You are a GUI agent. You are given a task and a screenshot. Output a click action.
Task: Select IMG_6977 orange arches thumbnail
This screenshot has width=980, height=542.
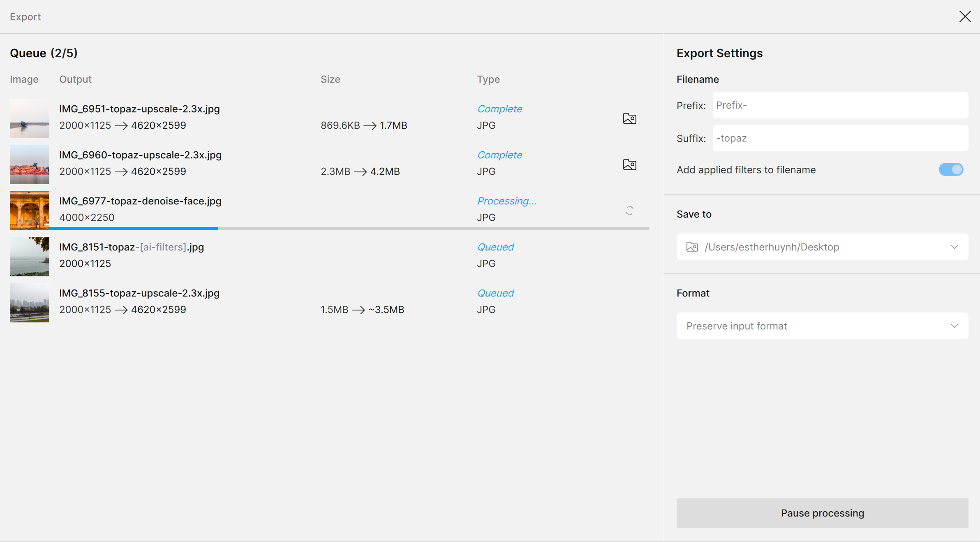pyautogui.click(x=30, y=210)
